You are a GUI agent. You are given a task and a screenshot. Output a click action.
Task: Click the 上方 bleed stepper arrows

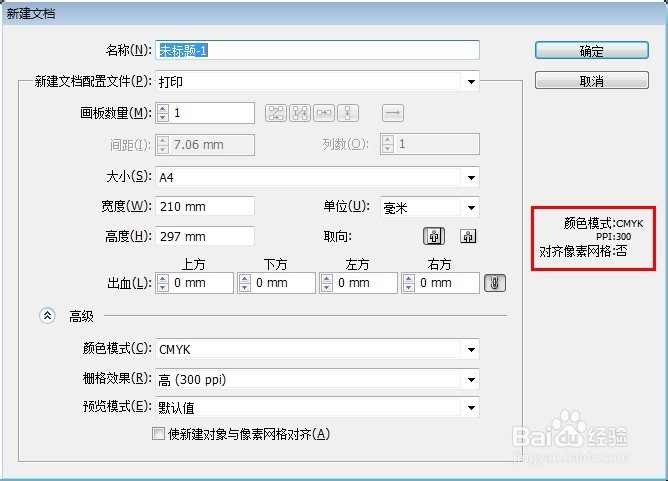(x=163, y=283)
